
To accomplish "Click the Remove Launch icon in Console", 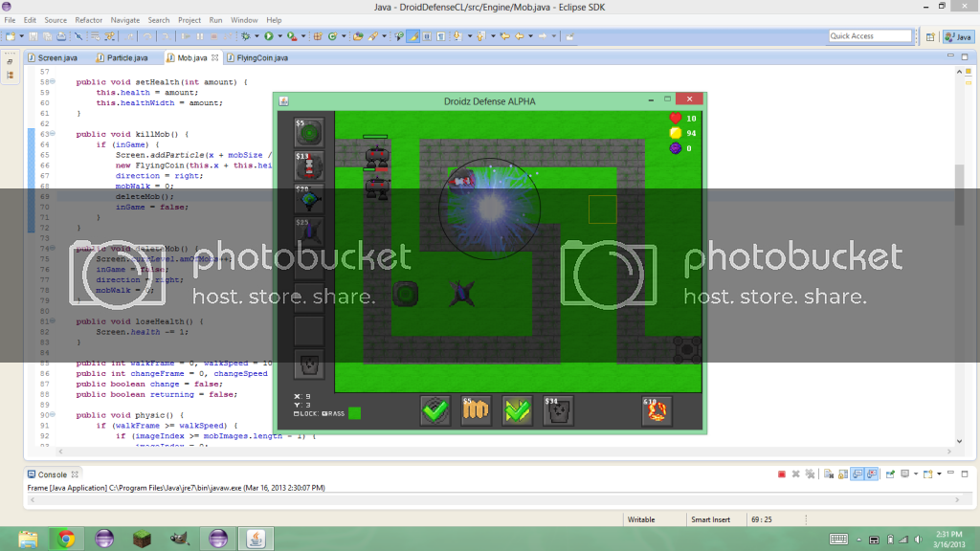I will [x=795, y=474].
